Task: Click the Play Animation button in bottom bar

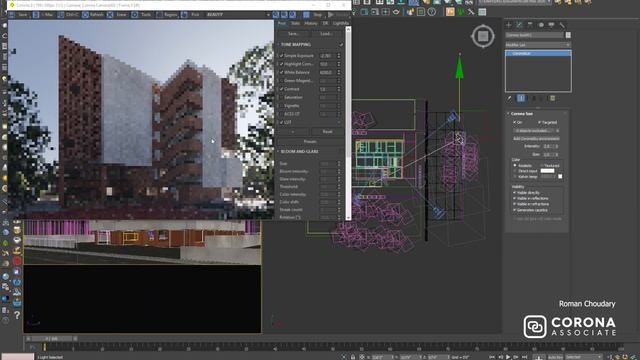Action: click(x=508, y=357)
